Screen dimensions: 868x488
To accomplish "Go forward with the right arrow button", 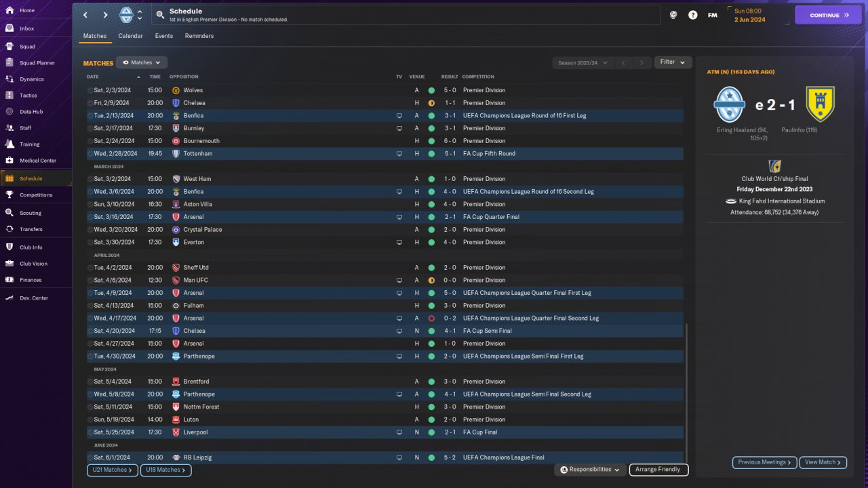I will (106, 15).
